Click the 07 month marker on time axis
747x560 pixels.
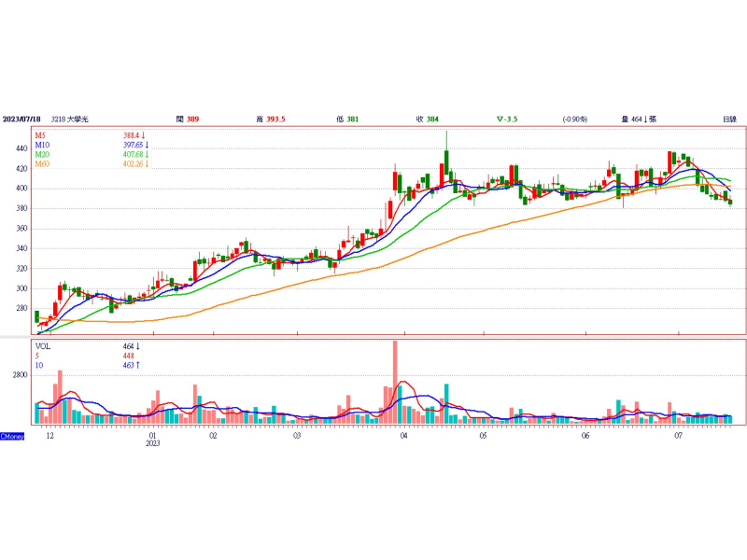point(680,436)
